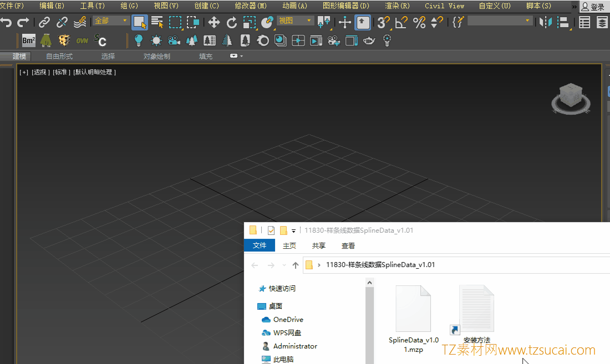
Task: Toggle Select and Manipulate mode
Action: [x=345, y=22]
